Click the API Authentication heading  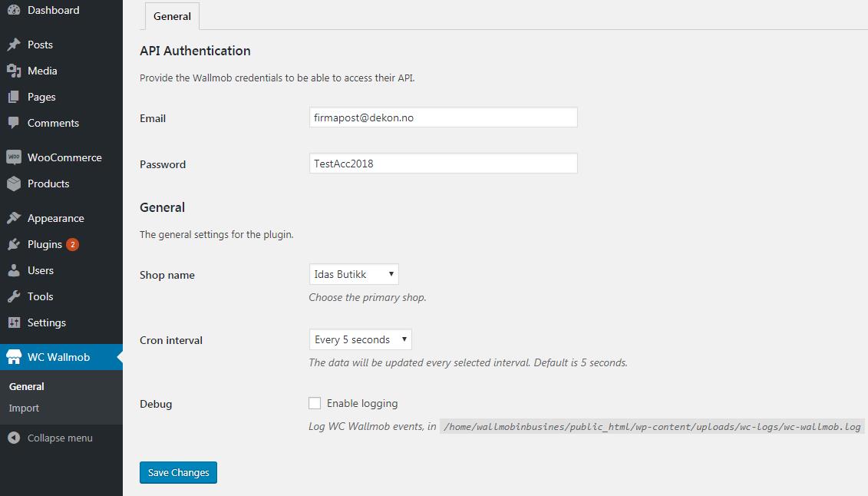(195, 51)
